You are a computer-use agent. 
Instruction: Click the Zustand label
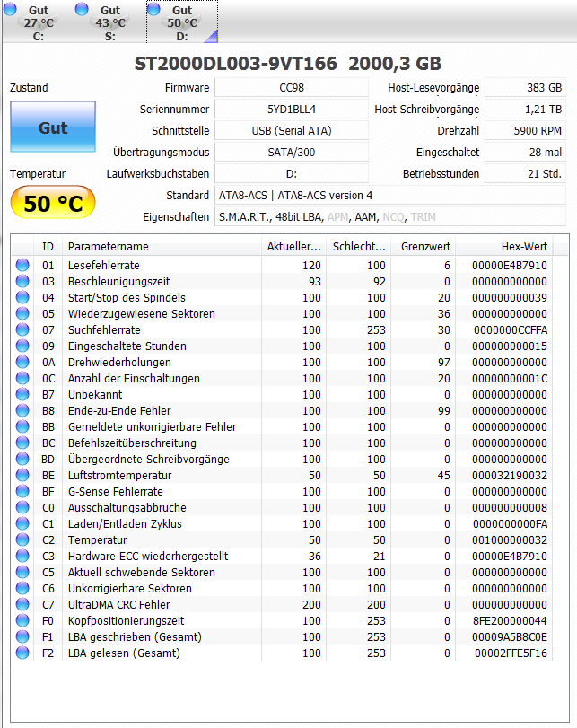[29, 88]
